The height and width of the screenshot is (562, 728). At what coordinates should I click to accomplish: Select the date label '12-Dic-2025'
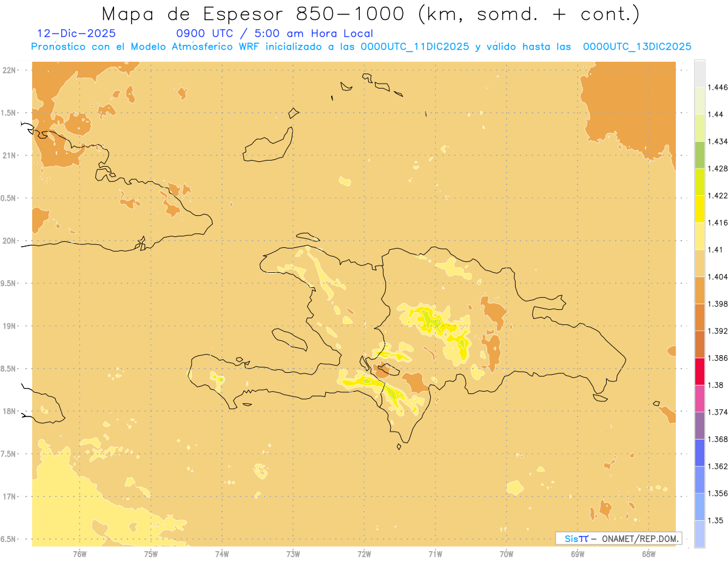(76, 33)
